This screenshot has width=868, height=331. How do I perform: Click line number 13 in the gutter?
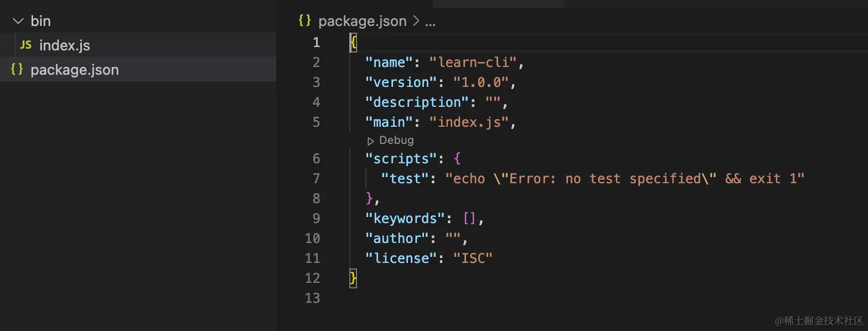[312, 298]
